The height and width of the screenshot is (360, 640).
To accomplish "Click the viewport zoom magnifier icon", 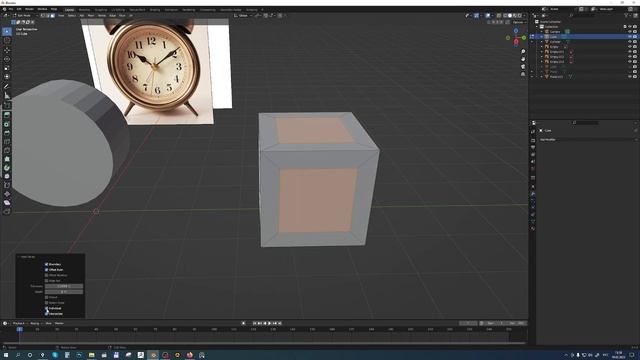I will [523, 51].
